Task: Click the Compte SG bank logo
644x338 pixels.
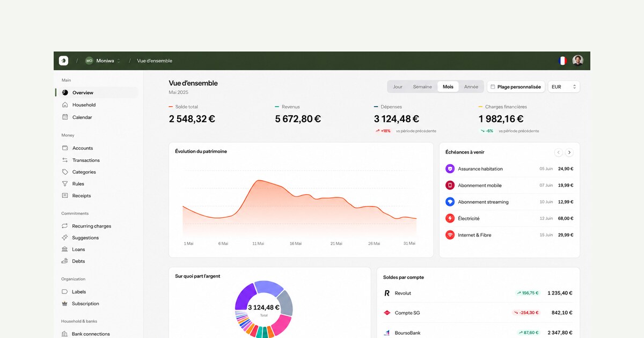Action: point(387,313)
